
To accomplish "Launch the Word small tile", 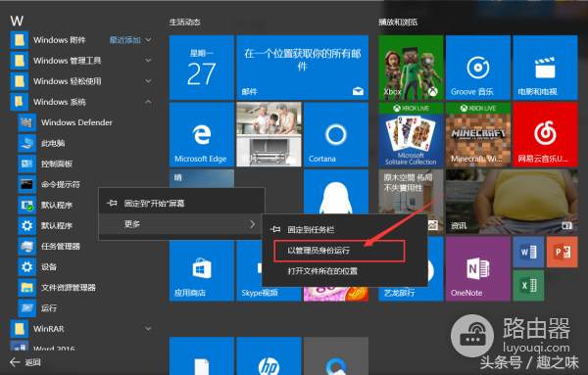I will pos(528,253).
